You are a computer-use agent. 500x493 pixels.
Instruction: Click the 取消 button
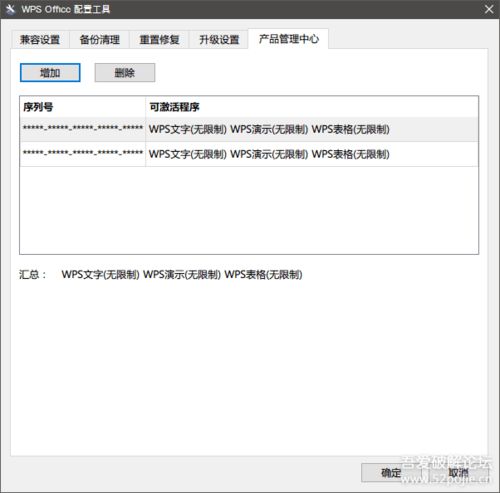coord(458,472)
